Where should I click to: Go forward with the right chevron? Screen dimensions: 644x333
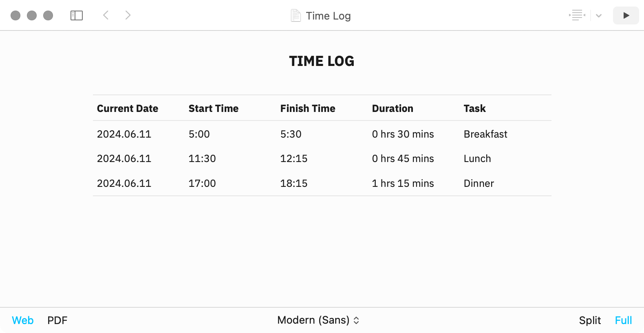(x=128, y=15)
